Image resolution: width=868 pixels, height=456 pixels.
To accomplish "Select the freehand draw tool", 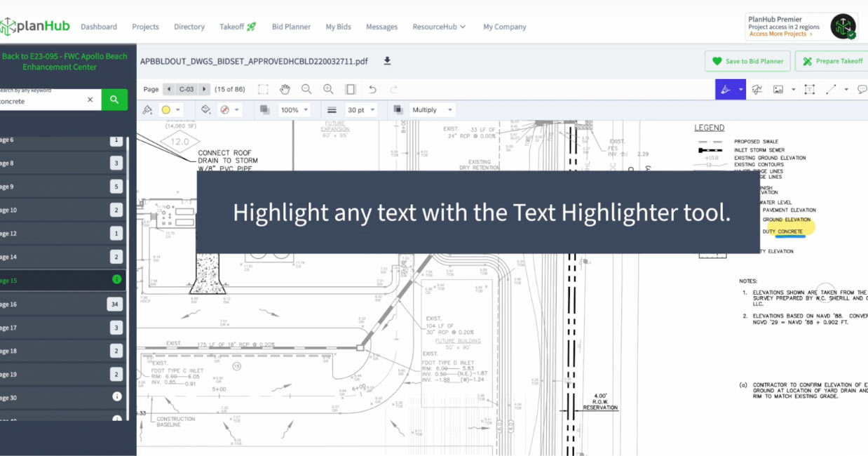I will [x=757, y=89].
